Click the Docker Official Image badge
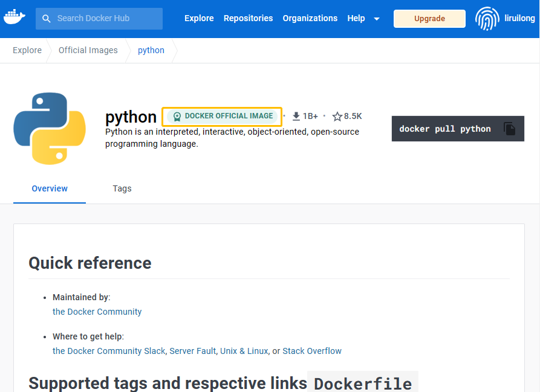 pyautogui.click(x=222, y=116)
